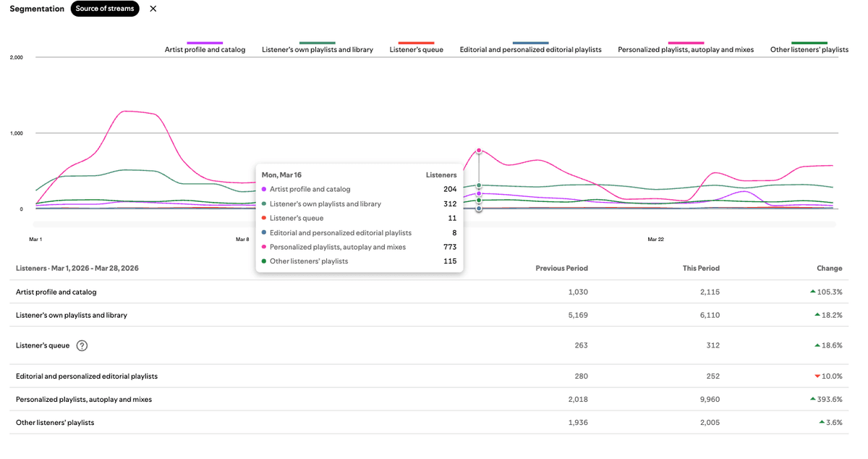Toggle Other listeners' playlists legend label
Image resolution: width=868 pixels, height=459 pixels.
(x=809, y=50)
